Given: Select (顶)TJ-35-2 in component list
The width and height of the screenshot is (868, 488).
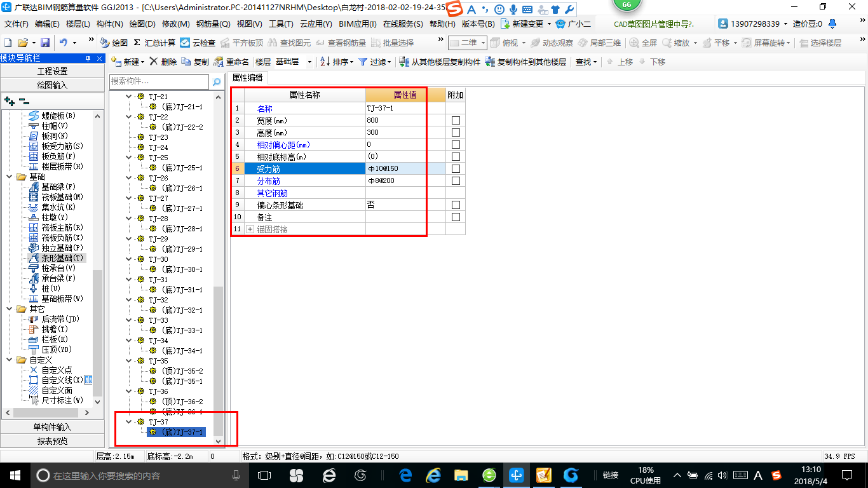Looking at the screenshot, I should [182, 371].
